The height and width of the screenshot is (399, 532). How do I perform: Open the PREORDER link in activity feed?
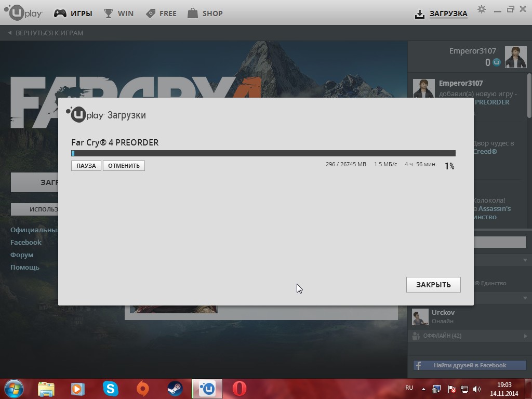(492, 102)
